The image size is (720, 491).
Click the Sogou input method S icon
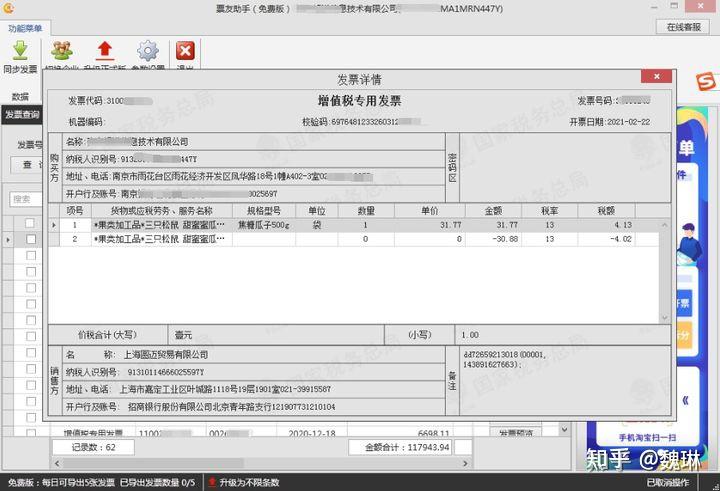[706, 82]
